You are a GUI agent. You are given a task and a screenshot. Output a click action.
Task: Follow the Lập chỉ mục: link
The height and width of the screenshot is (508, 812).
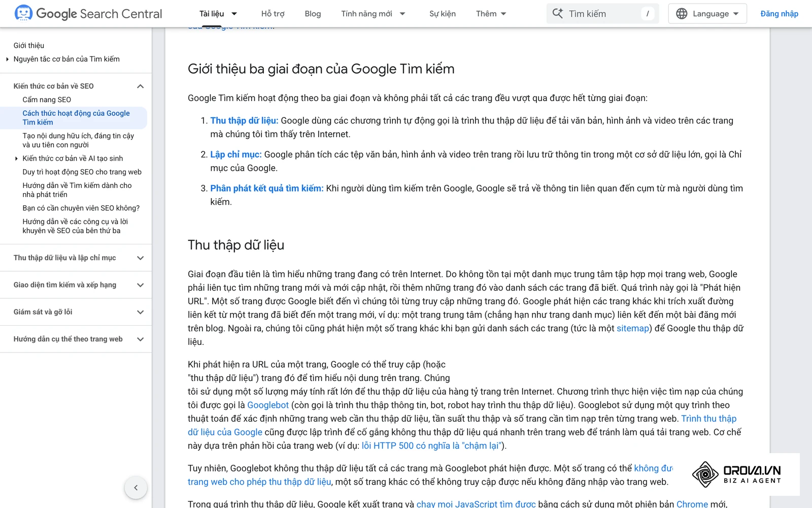[236, 154]
